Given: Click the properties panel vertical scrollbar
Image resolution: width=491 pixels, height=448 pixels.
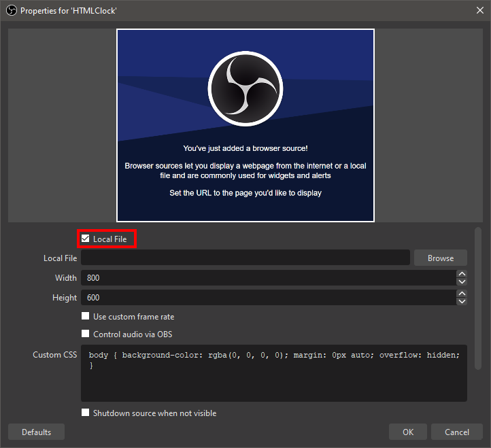Looking at the screenshot, I should click(x=478, y=298).
